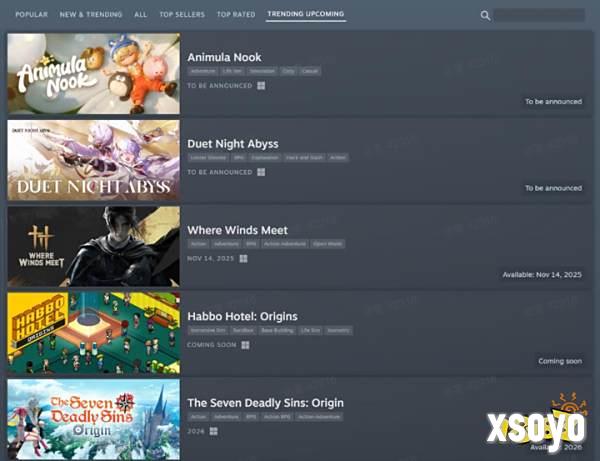Click Windows platform icon for Habbo Hotel: Origins
This screenshot has height=461, width=600.
245,345
